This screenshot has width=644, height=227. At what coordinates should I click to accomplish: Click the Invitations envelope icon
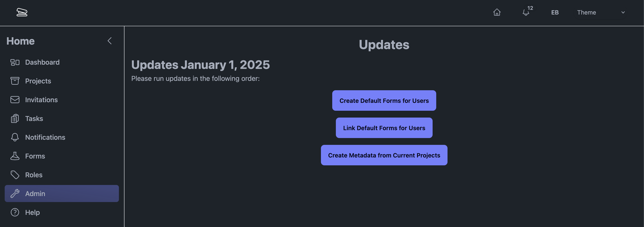pyautogui.click(x=15, y=100)
